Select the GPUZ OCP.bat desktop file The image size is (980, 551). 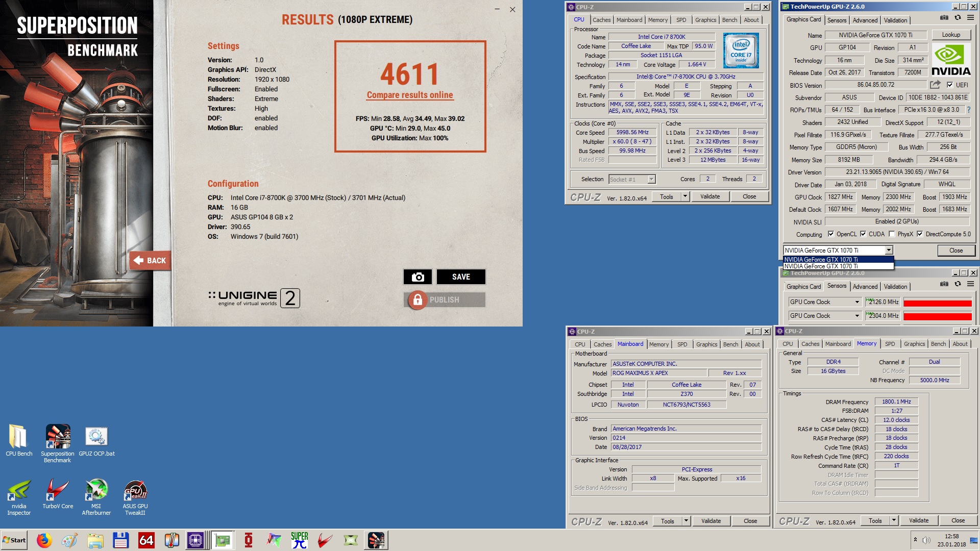pyautogui.click(x=96, y=441)
